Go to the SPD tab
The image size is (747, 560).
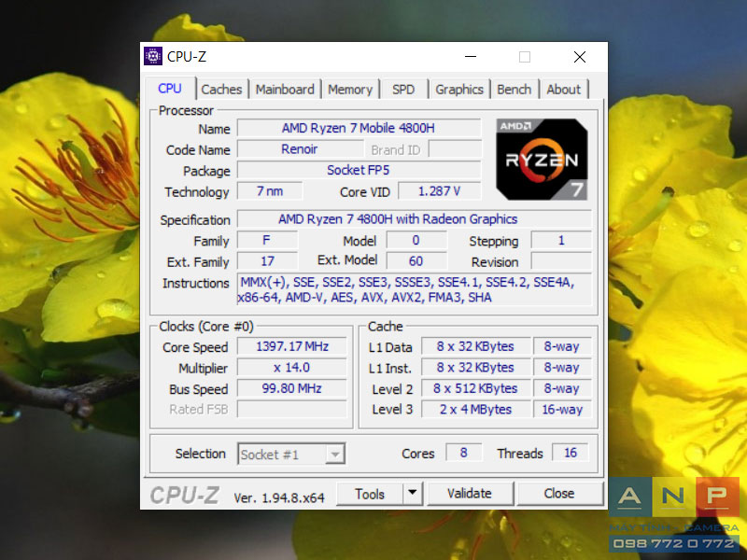(x=403, y=89)
